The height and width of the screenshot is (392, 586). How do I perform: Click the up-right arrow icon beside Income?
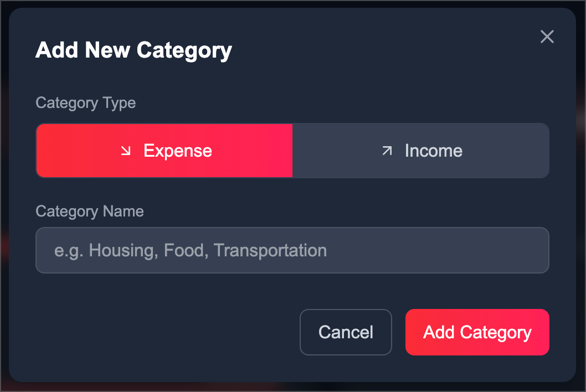(x=387, y=151)
